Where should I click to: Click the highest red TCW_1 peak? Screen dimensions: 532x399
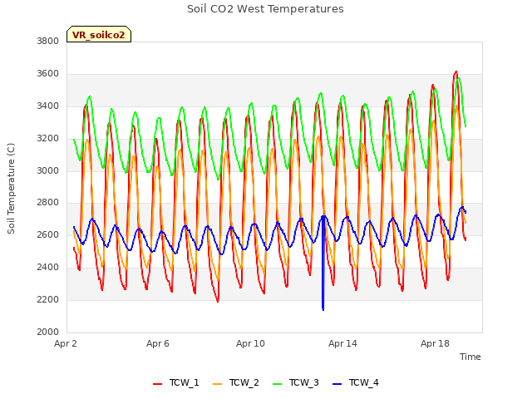(x=456, y=72)
